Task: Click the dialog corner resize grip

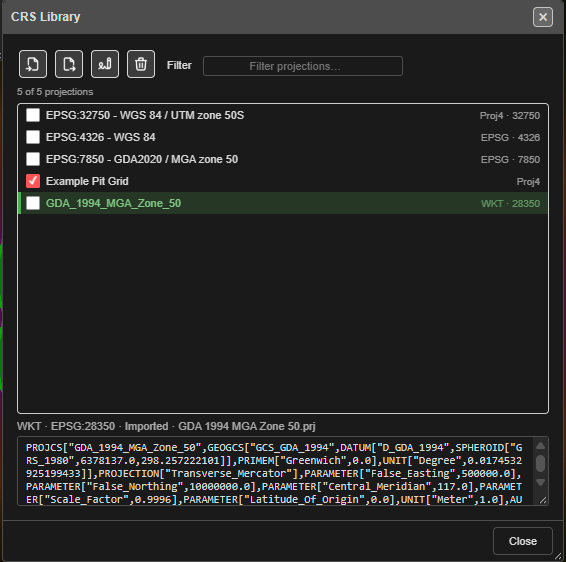Action: pyautogui.click(x=559, y=556)
